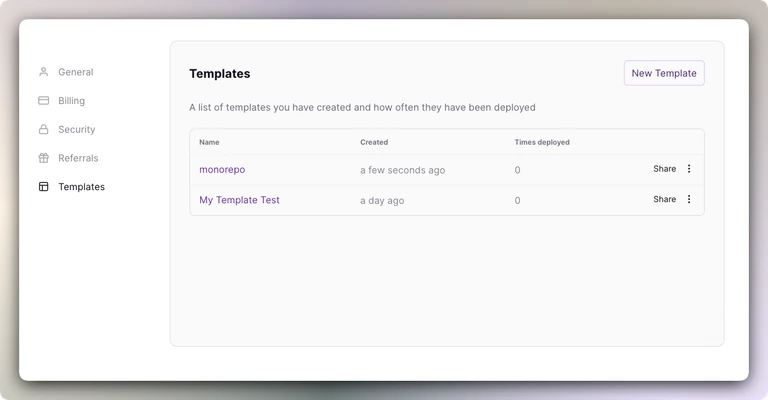
Task: Open the three-dot menu for monorepo
Action: pyautogui.click(x=689, y=168)
